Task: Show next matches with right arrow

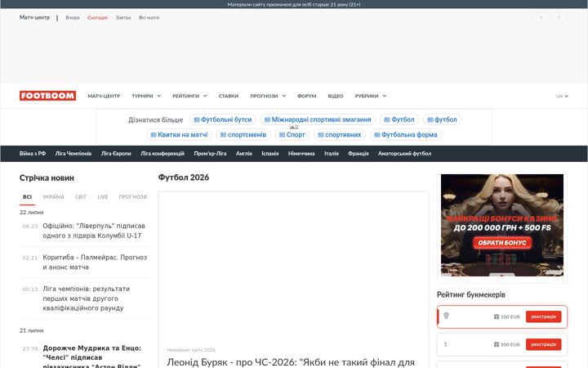Action: coord(559,18)
